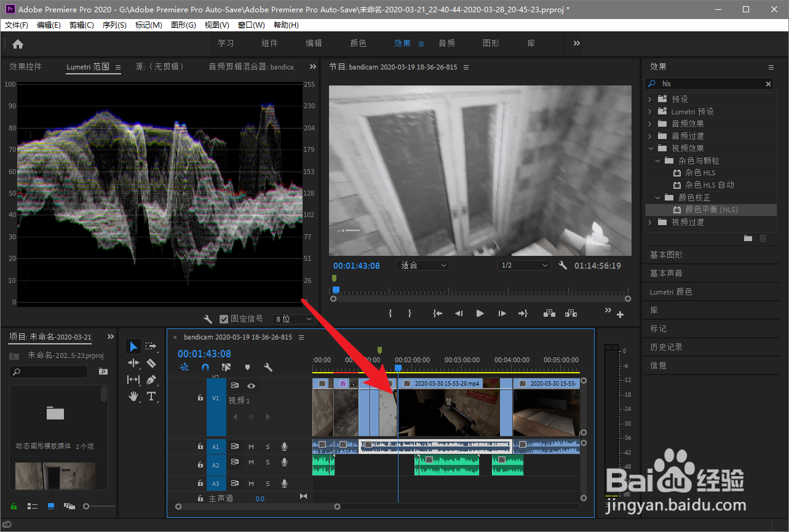This screenshot has width=789, height=532.
Task: Expand the 音频效果 folder
Action: tap(650, 124)
